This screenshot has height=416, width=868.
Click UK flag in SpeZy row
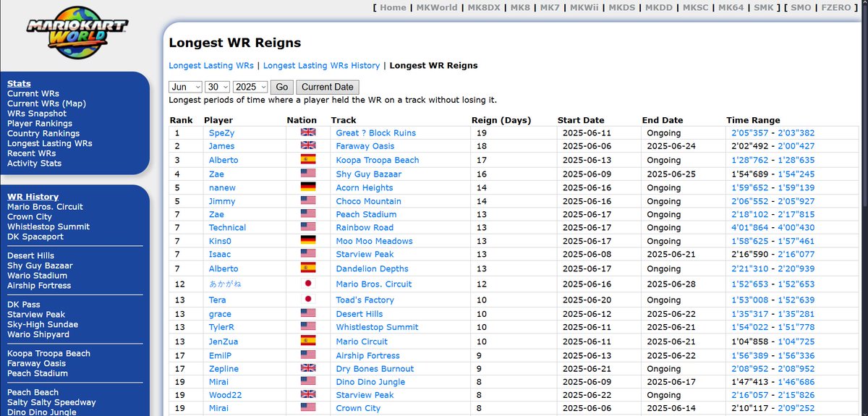pos(308,133)
